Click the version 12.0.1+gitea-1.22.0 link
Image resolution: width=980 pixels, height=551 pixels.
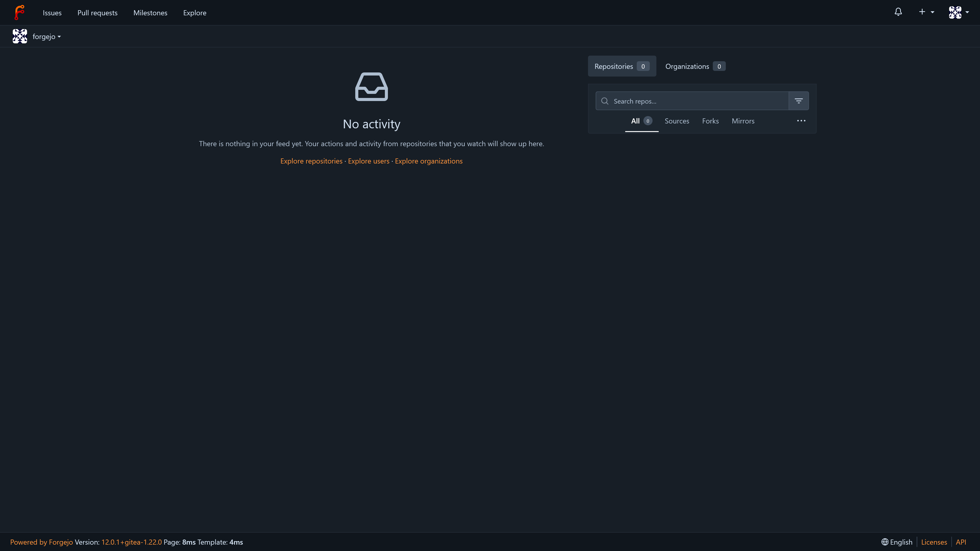click(132, 542)
